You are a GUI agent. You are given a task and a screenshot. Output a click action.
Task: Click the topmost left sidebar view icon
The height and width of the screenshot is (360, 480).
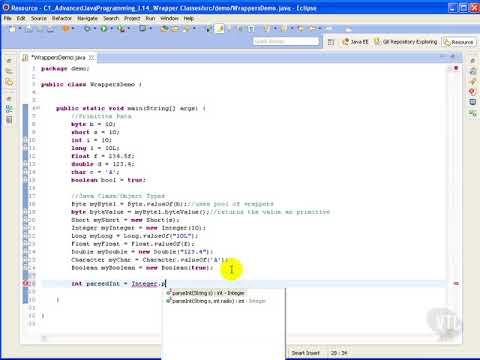tap(9, 61)
